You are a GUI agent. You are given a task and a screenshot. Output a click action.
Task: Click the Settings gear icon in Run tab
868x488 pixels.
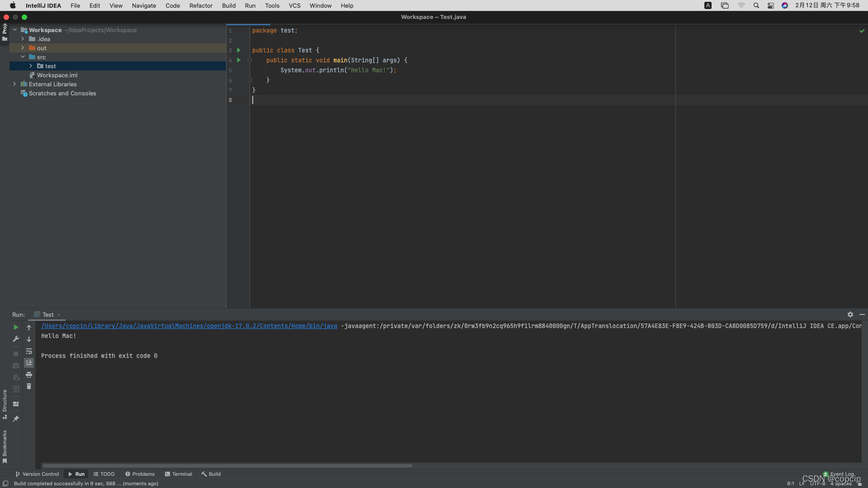[851, 314]
